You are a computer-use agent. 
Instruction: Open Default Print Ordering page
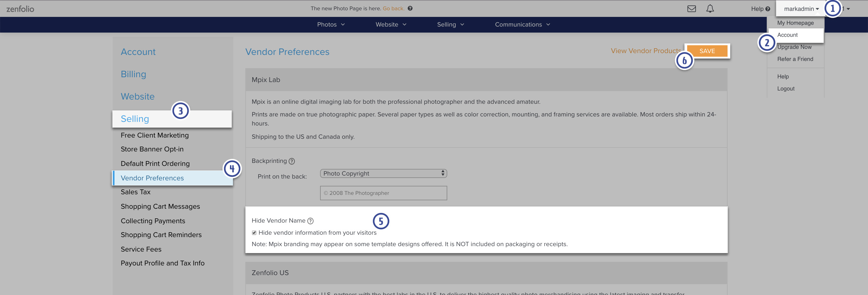(x=155, y=163)
